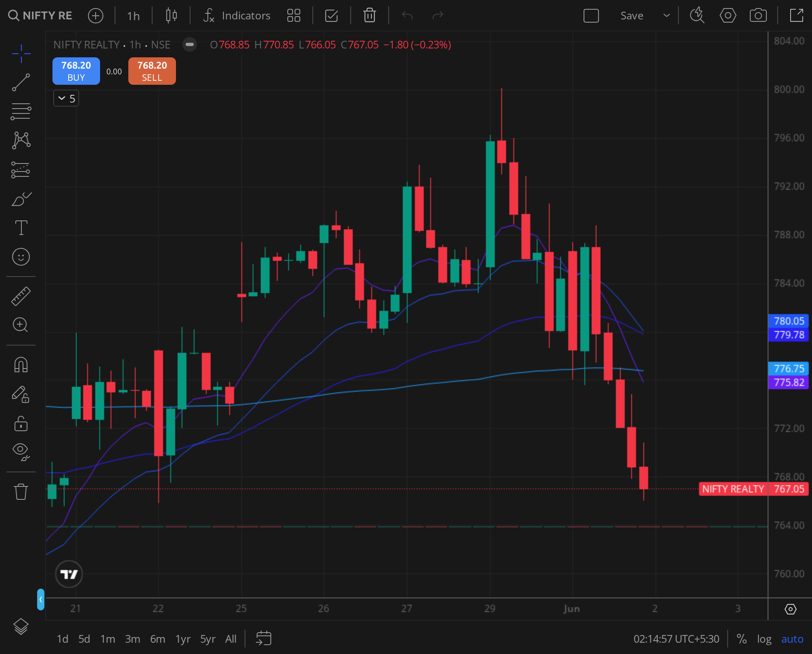
Task: Toggle symbol status indicator next to NSE
Action: [x=190, y=44]
